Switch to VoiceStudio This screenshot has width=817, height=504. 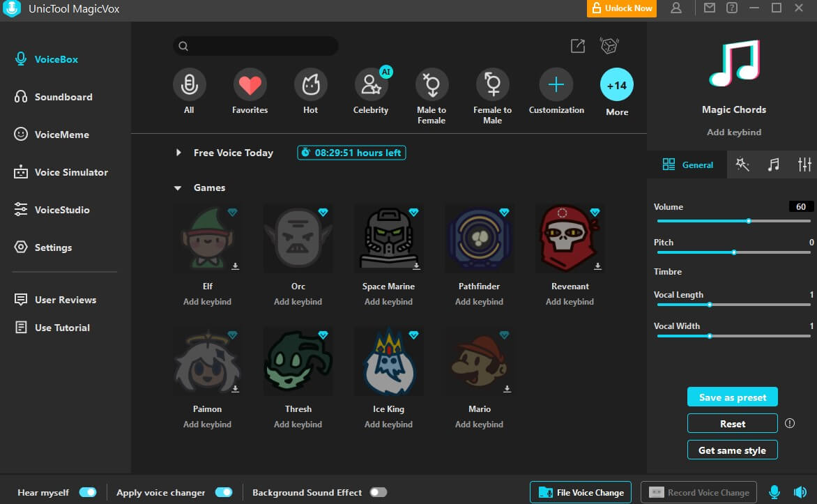point(52,210)
